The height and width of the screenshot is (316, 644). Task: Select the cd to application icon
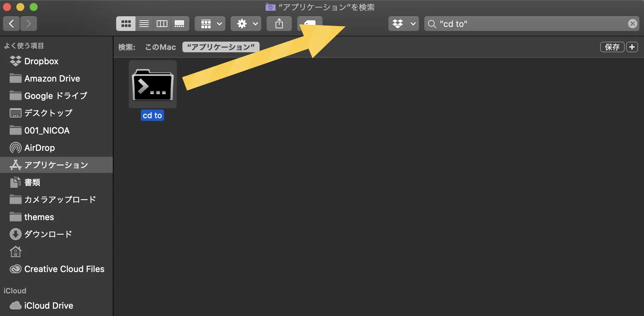[x=153, y=84]
